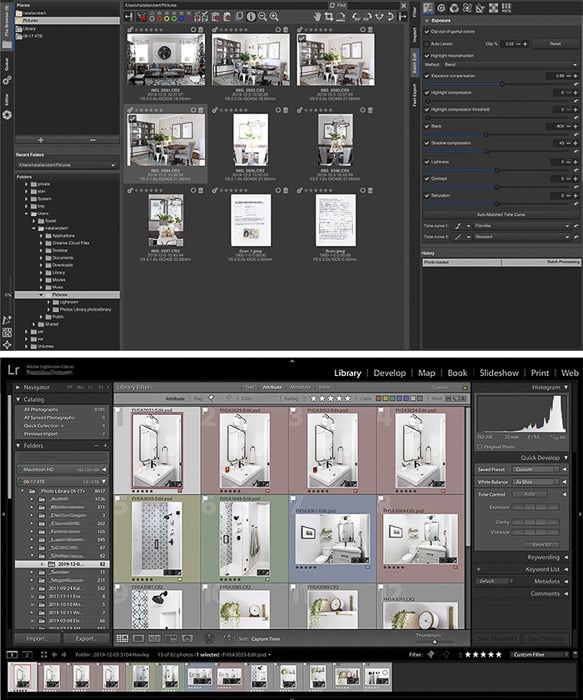Click the straighten tool in RawTherapee toolbar

click(341, 17)
